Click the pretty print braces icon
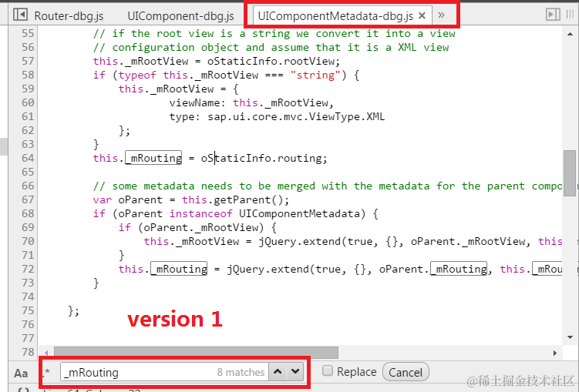The image size is (579, 392). (24, 390)
